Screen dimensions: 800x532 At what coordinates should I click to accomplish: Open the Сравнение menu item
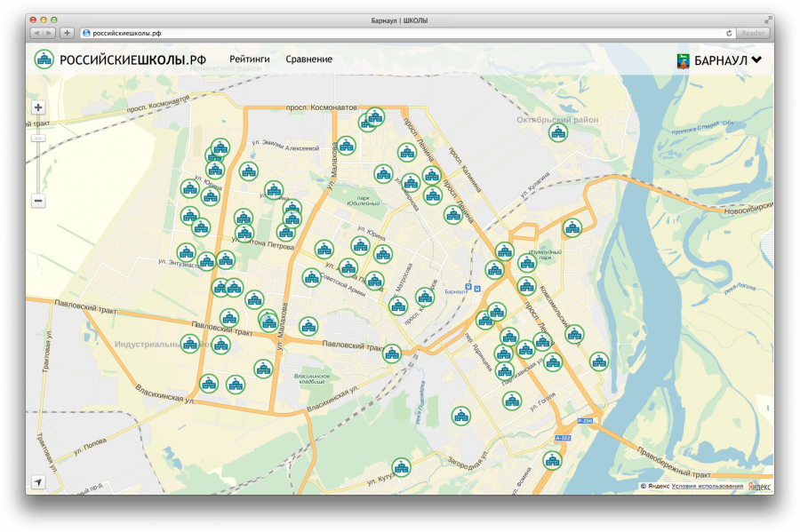309,60
